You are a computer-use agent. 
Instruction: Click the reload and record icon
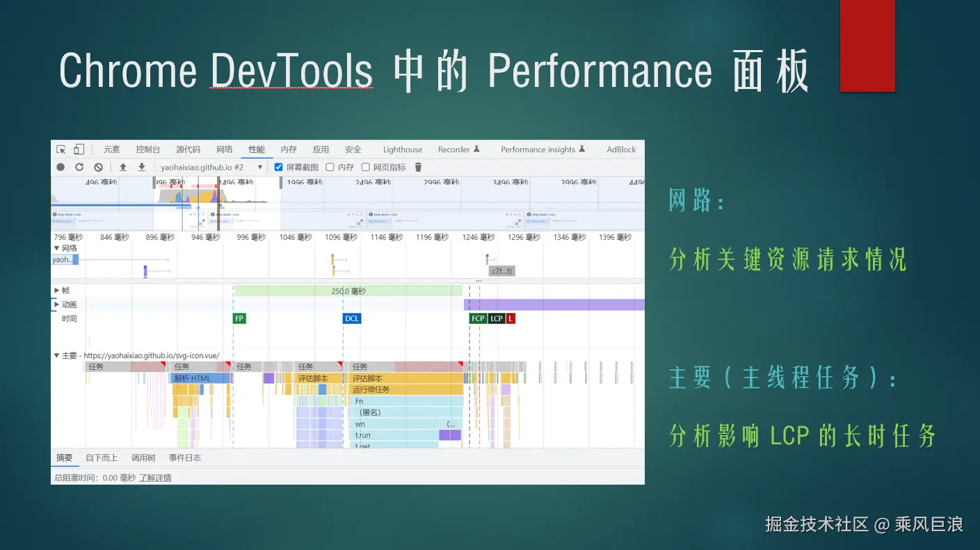(x=79, y=168)
